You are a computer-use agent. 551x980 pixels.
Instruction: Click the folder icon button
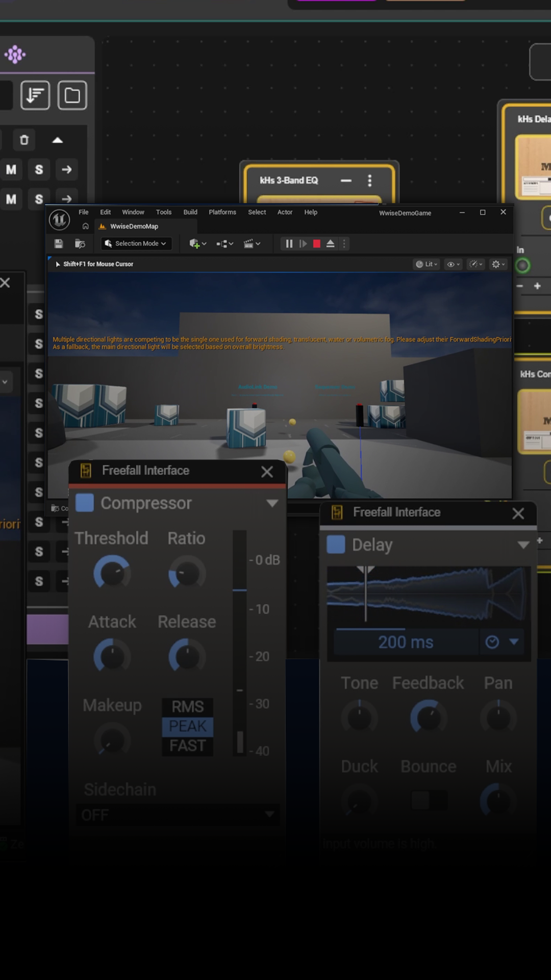coord(72,95)
